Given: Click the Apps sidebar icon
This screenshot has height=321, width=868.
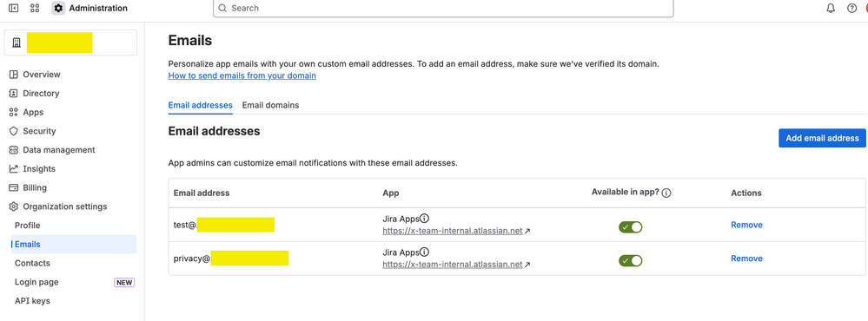Looking at the screenshot, I should (14, 112).
